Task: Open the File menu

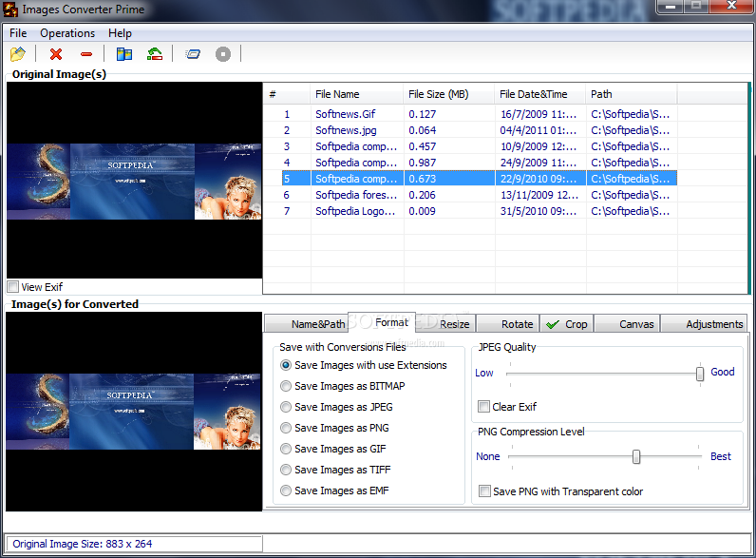Action: (x=18, y=33)
